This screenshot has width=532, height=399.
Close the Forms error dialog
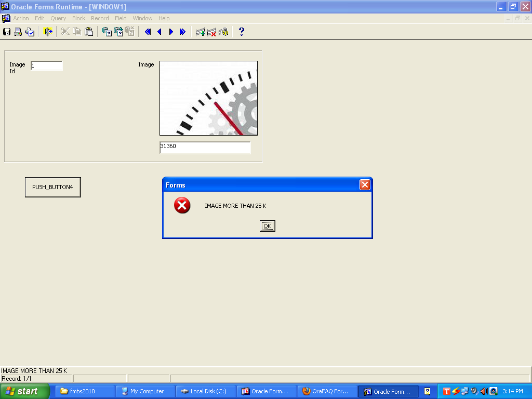tap(365, 185)
